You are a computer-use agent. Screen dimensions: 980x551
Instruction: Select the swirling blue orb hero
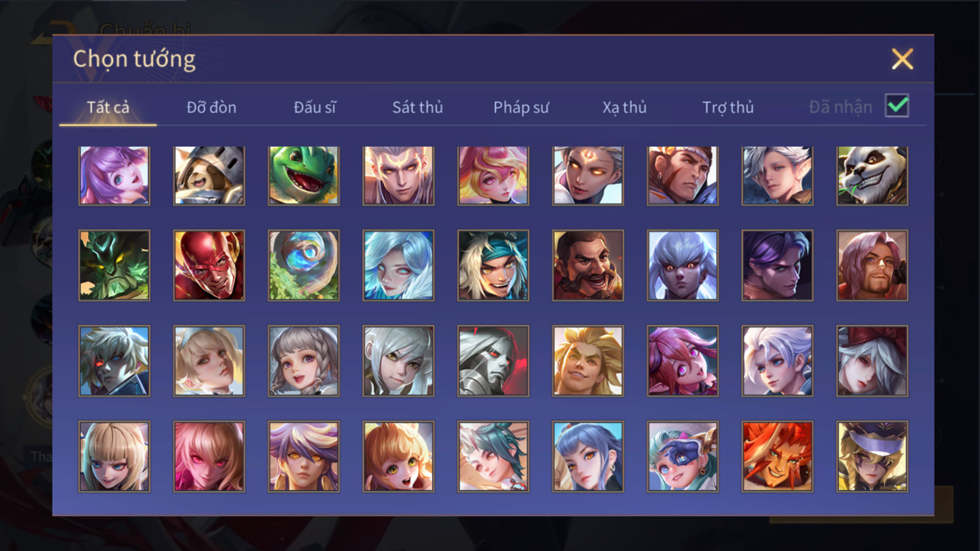(304, 265)
